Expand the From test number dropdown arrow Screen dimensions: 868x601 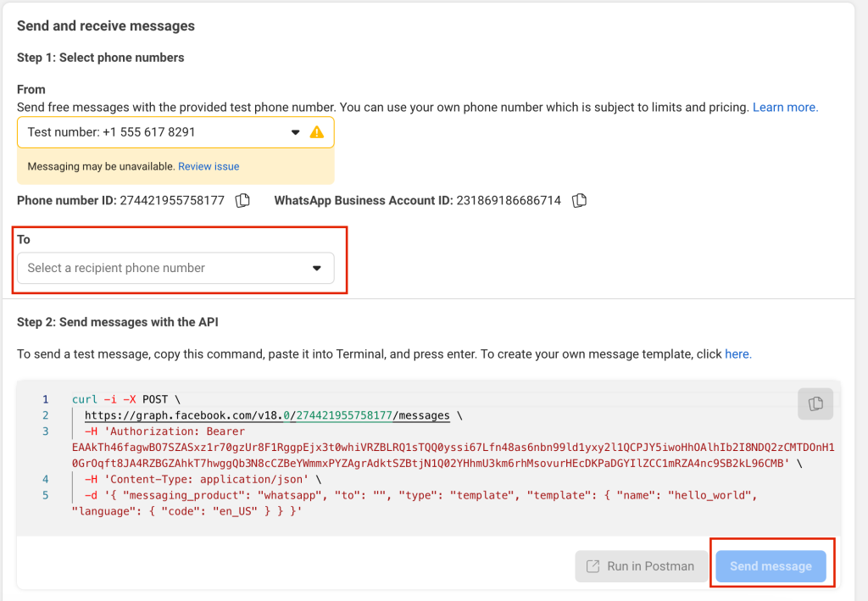coord(295,132)
